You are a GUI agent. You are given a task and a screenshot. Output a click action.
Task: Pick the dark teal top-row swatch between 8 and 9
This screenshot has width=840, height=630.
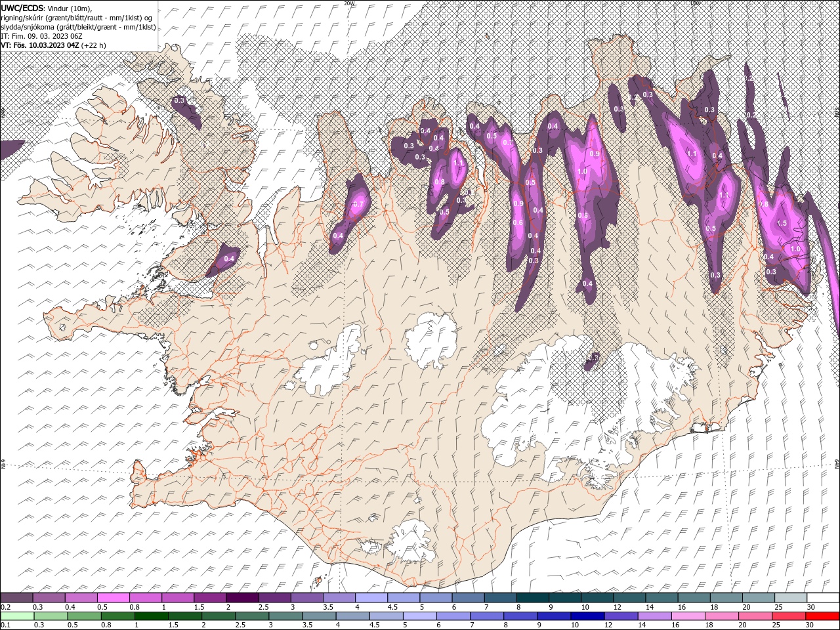click(532, 598)
